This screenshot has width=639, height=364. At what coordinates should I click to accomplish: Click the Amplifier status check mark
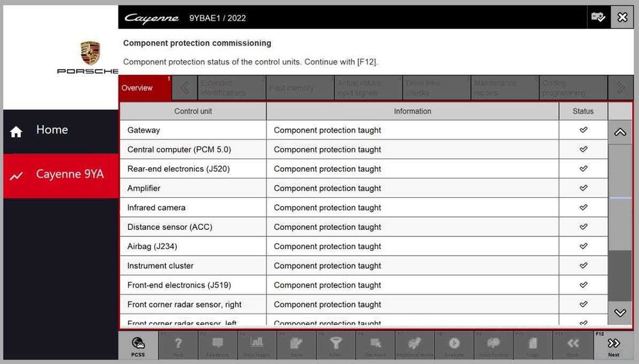point(583,188)
